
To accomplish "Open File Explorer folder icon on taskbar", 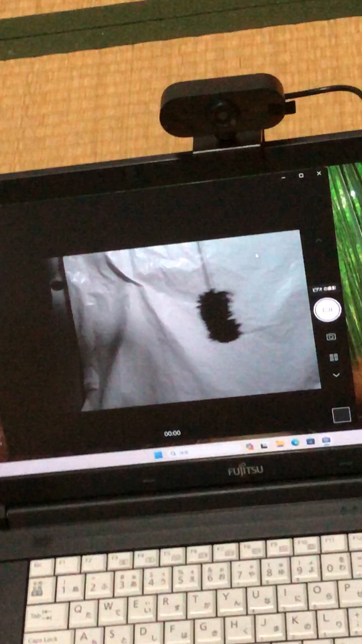I will pyautogui.click(x=280, y=444).
